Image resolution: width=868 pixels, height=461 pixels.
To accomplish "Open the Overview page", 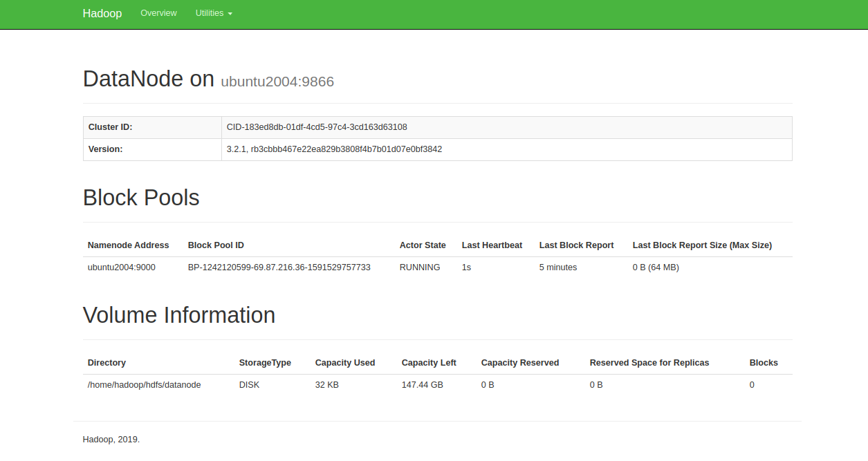I will pyautogui.click(x=158, y=13).
